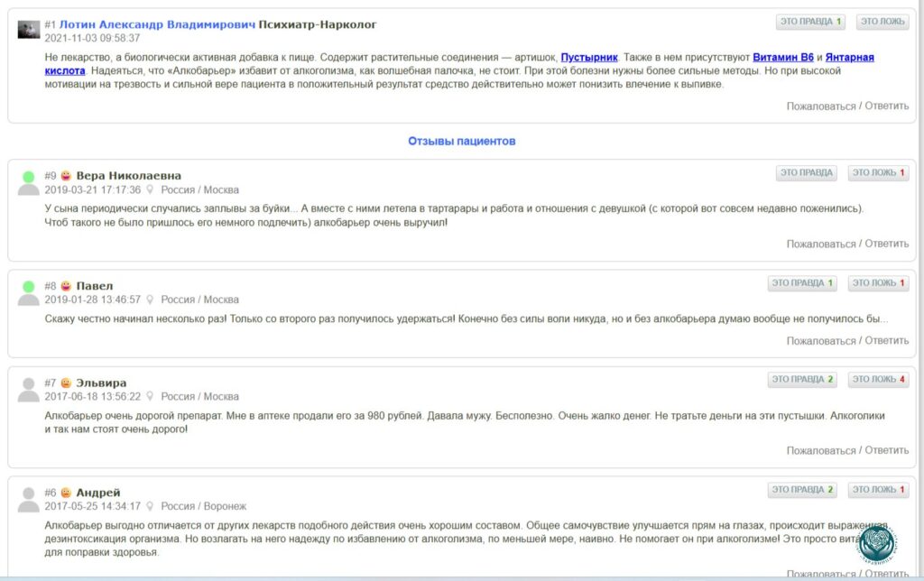
Task: Follow the Витамин B6 link
Action: (782, 57)
